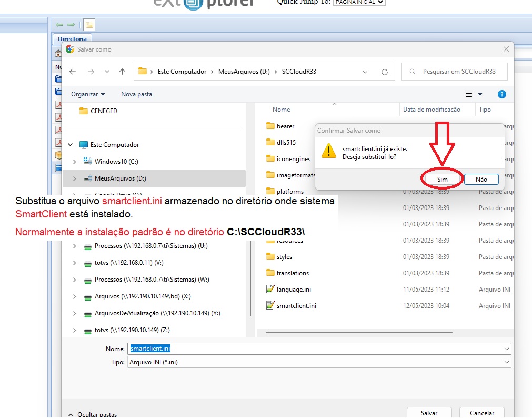This screenshot has height=418, width=532.
Task: Expand the Windows10 (C:) drive node
Action: point(74,162)
